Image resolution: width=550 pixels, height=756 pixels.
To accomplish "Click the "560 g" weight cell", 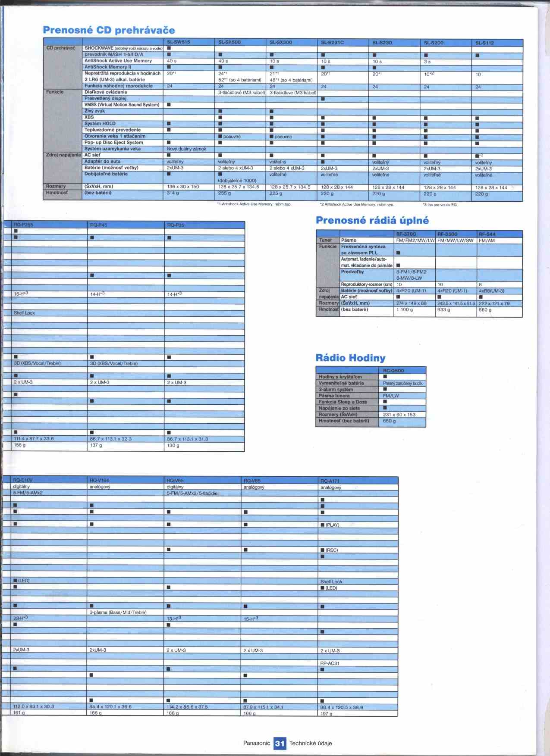I will pos(485,309).
